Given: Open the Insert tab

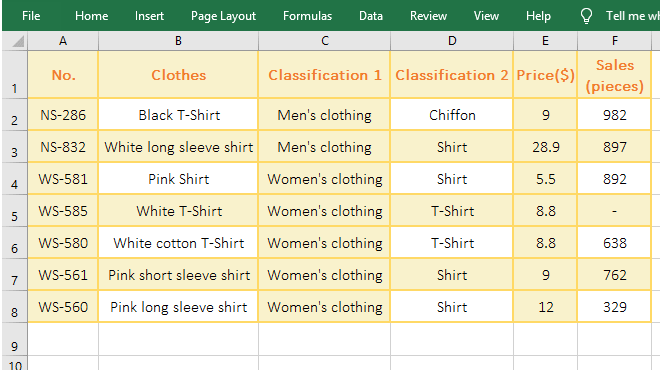Looking at the screenshot, I should click(149, 16).
